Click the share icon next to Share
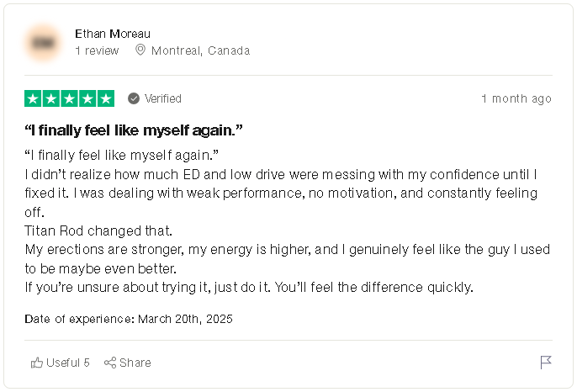Screen dimensions: 577x392 110,363
